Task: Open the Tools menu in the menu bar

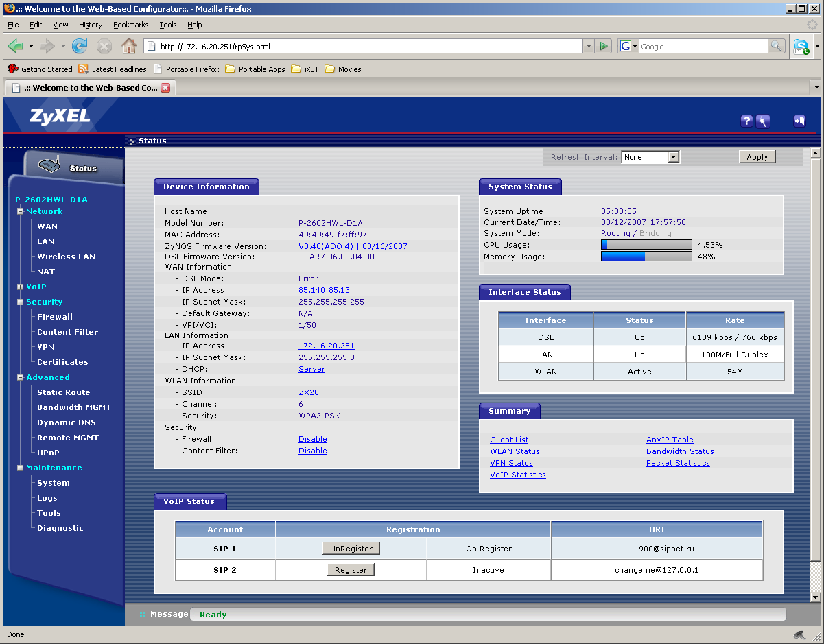Action: 168,25
